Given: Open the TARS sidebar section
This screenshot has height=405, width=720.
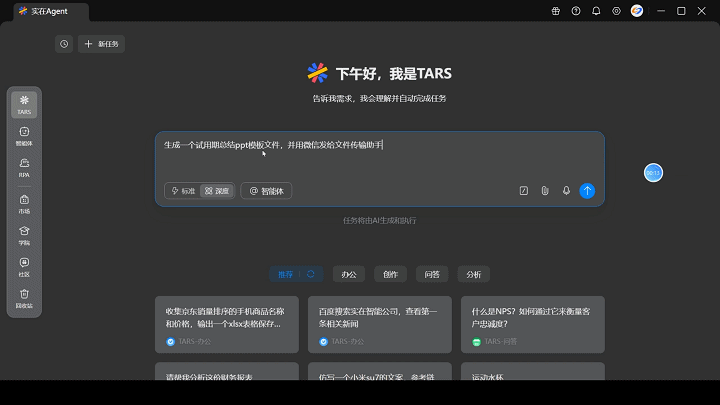Looking at the screenshot, I should tap(24, 105).
